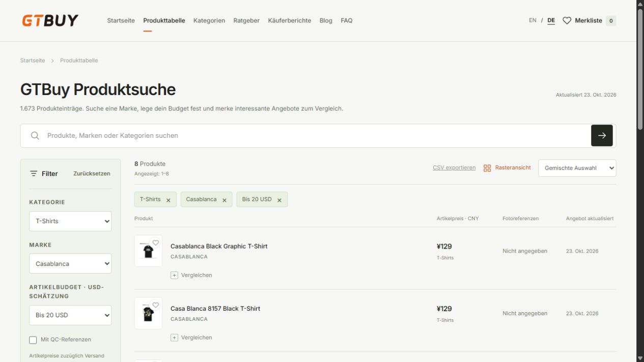Click CSV exportieren link

coord(454,168)
